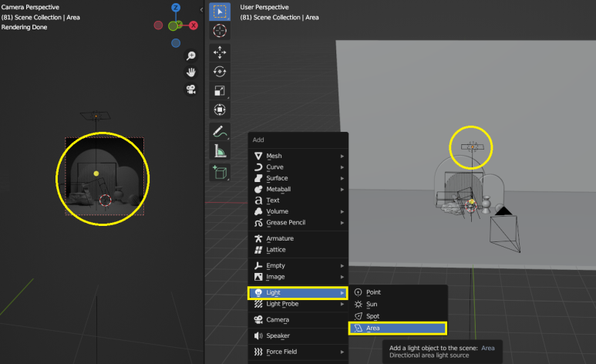
Task: Open the Mesh submenu
Action: 298,156
